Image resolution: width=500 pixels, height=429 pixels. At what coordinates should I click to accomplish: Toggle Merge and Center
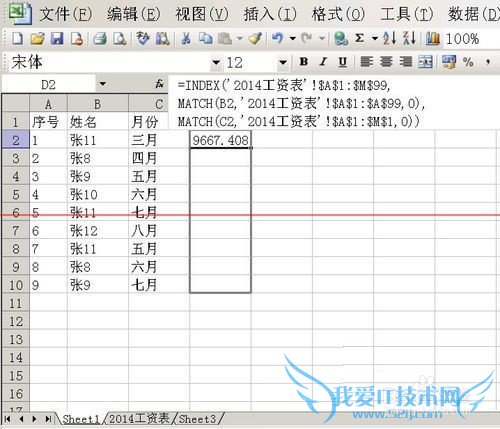tap(426, 62)
